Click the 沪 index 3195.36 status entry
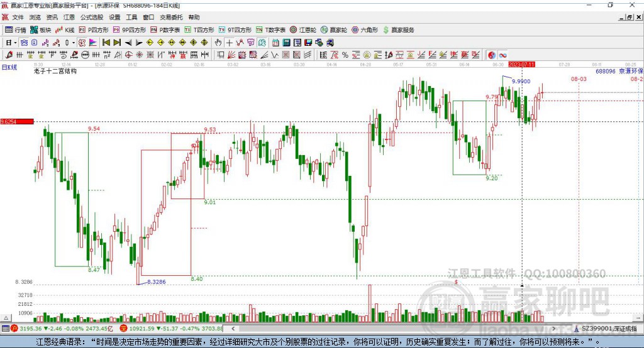The height and width of the screenshot is (348, 644). coord(62,329)
